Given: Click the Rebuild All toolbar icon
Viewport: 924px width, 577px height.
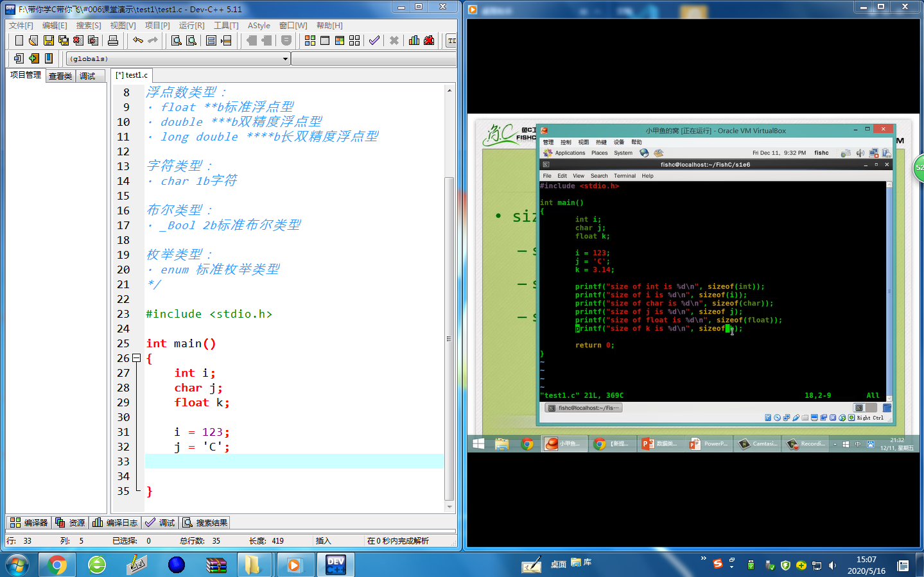Looking at the screenshot, I should pos(354,40).
